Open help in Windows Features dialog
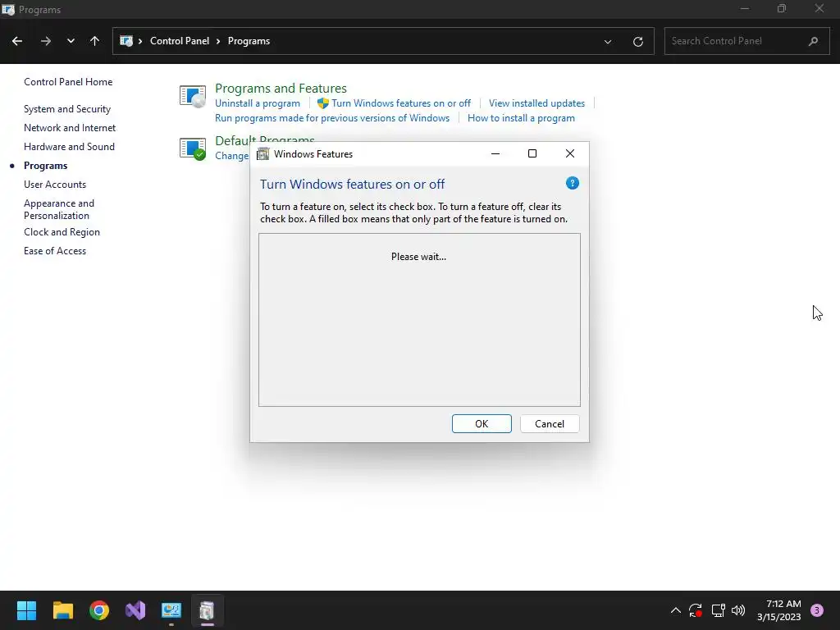The width and height of the screenshot is (840, 630). point(572,183)
